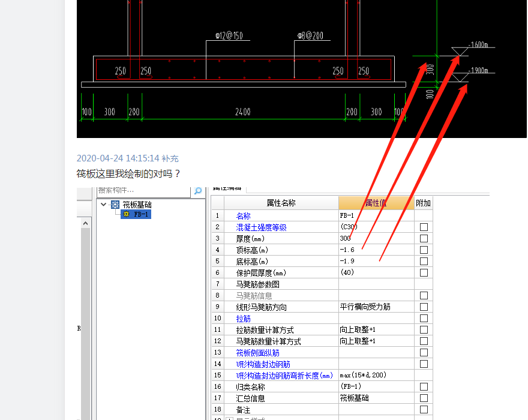Click the max(15*d,200) value cell
528x420 pixels.
(376, 375)
